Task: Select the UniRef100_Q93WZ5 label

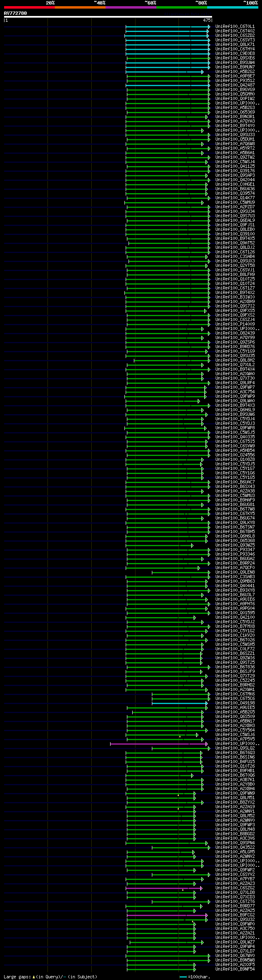Action: [x=235, y=545]
